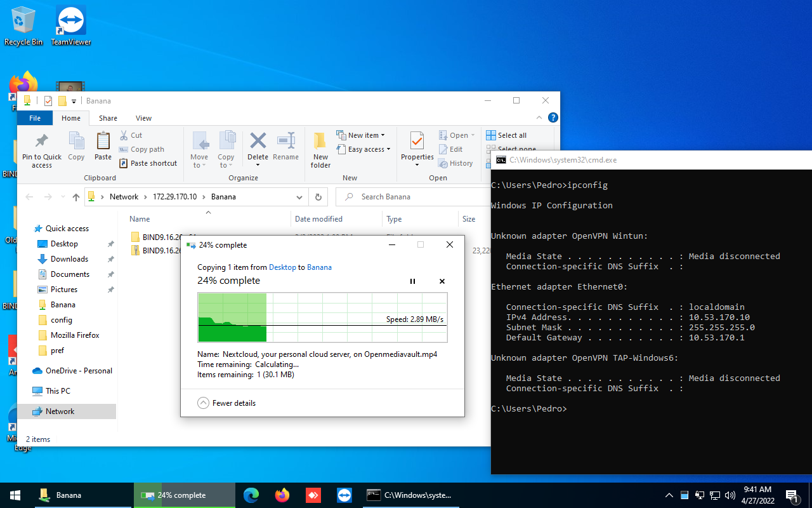Screen dimensions: 812x508
Task: Refresh the Banana folder view
Action: point(318,197)
